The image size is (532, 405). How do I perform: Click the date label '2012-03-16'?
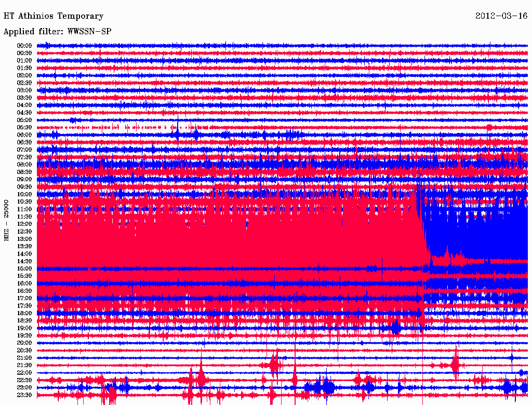point(501,16)
